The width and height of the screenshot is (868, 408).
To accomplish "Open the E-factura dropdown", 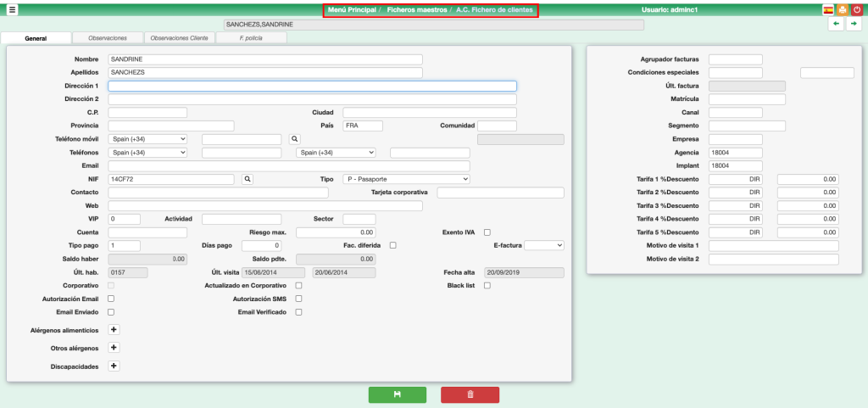I will [543, 245].
